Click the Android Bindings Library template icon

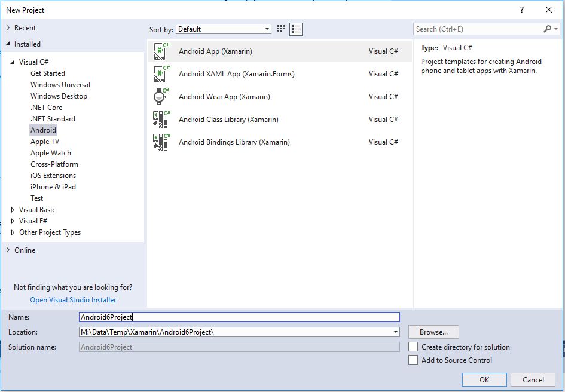click(161, 142)
